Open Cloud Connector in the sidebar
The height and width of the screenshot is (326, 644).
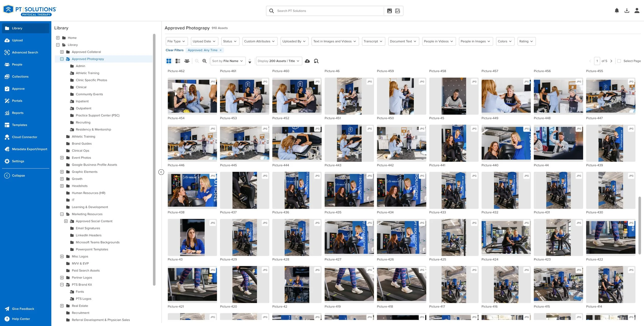tap(24, 137)
